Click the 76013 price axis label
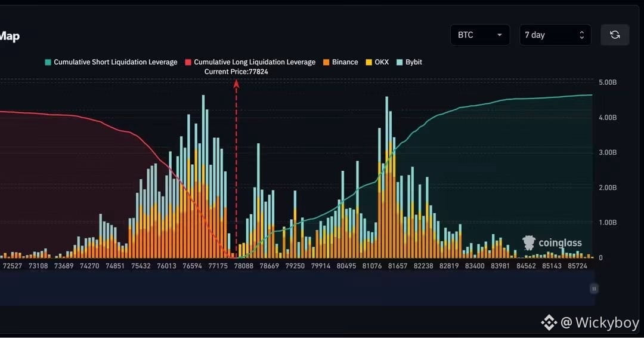The width and height of the screenshot is (644, 338). tap(166, 266)
